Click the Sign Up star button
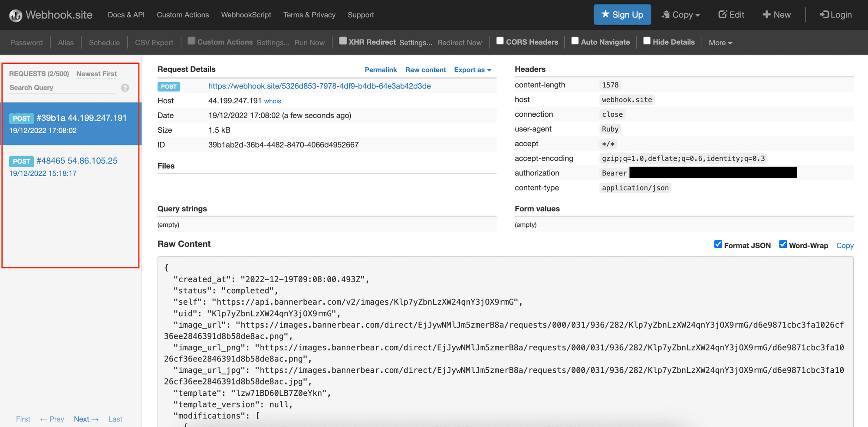The height and width of the screenshot is (427, 868). (622, 15)
